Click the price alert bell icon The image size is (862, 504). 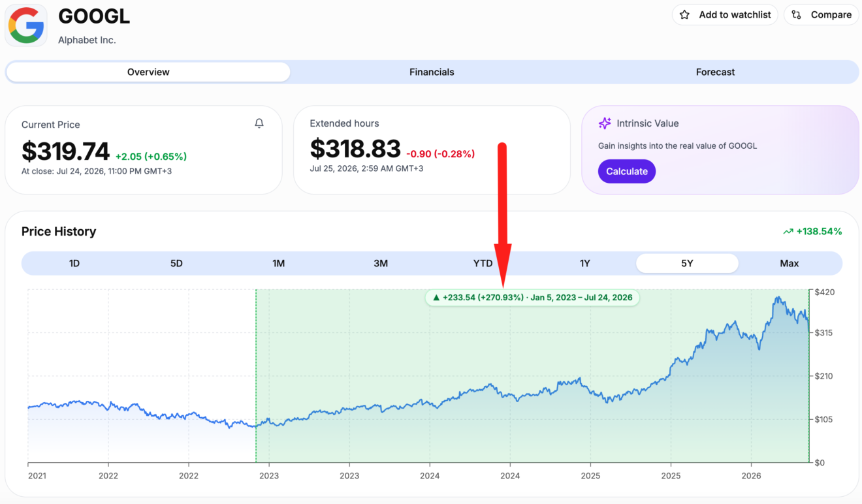coord(259,123)
